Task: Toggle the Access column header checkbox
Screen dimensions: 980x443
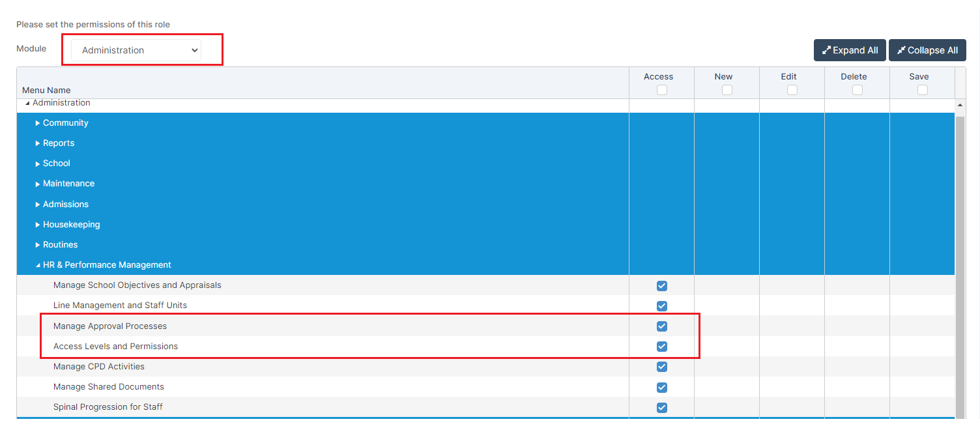Action: tap(662, 90)
